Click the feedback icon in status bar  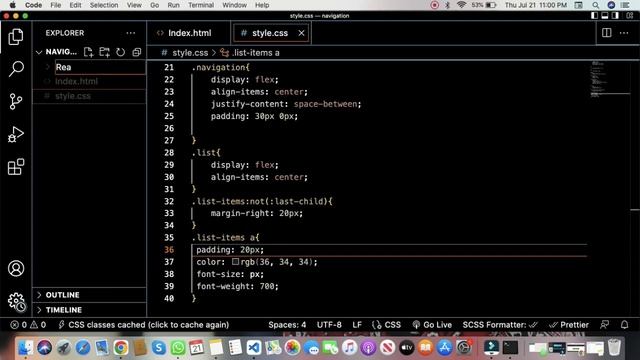click(x=604, y=325)
